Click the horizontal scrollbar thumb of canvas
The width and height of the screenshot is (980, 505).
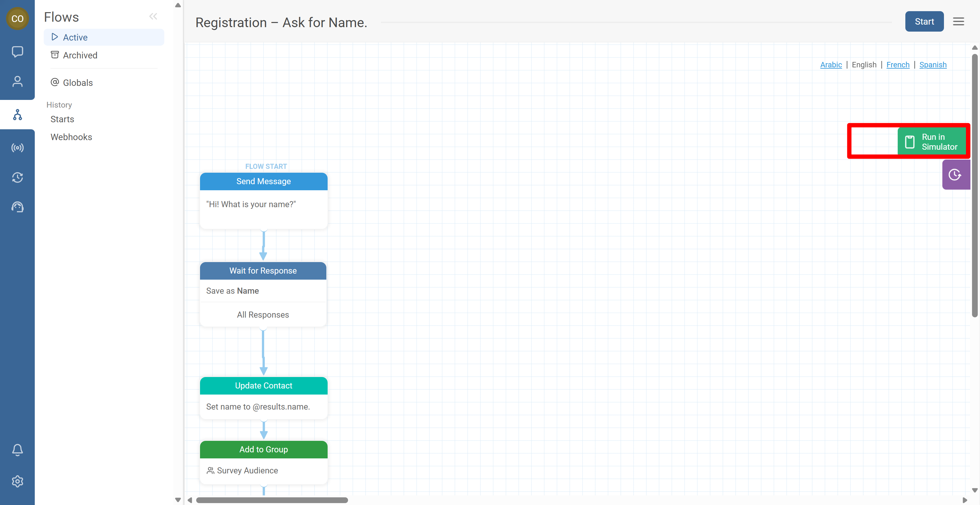click(271, 500)
